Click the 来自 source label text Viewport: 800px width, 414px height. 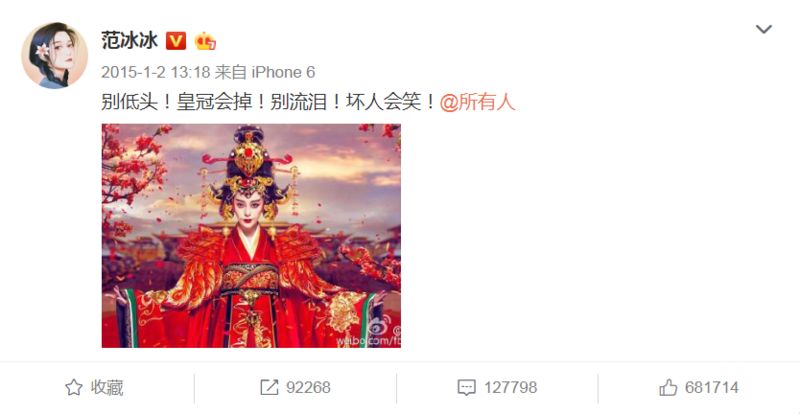tap(230, 72)
